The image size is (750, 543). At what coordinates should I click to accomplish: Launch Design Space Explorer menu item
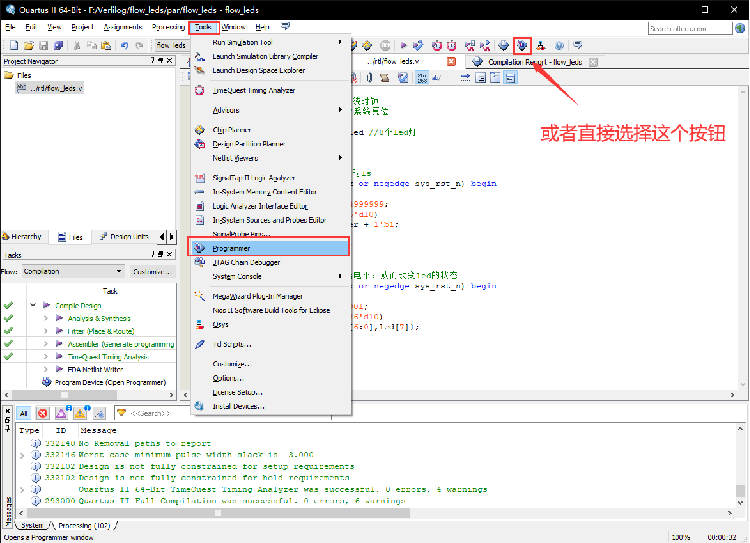(x=270, y=70)
